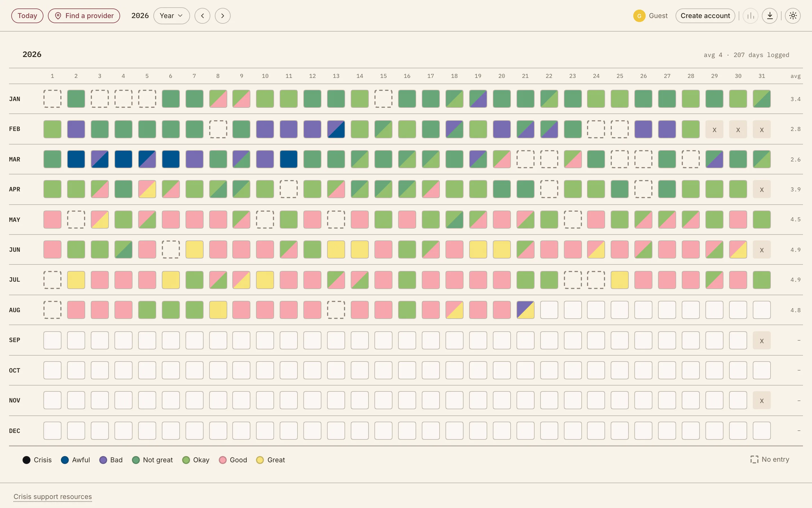This screenshot has height=508, width=812.
Task: Click the DEC row label
Action: [x=14, y=431]
